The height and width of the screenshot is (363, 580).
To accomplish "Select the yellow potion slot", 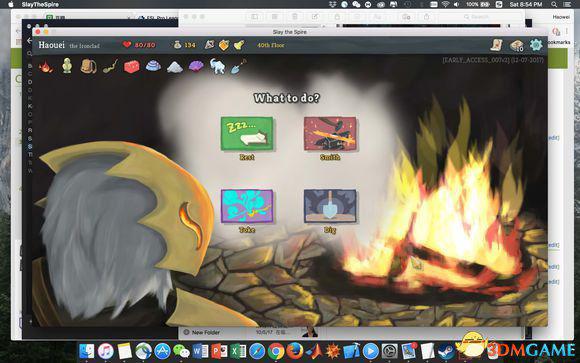I will tap(239, 45).
